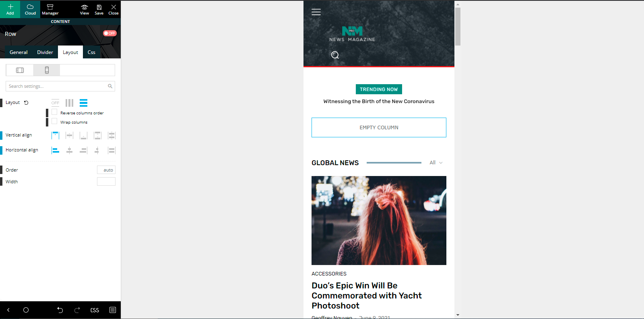Screen dimensions: 644x319
Task: Set horizontal align to fourth option
Action: [x=97, y=150]
